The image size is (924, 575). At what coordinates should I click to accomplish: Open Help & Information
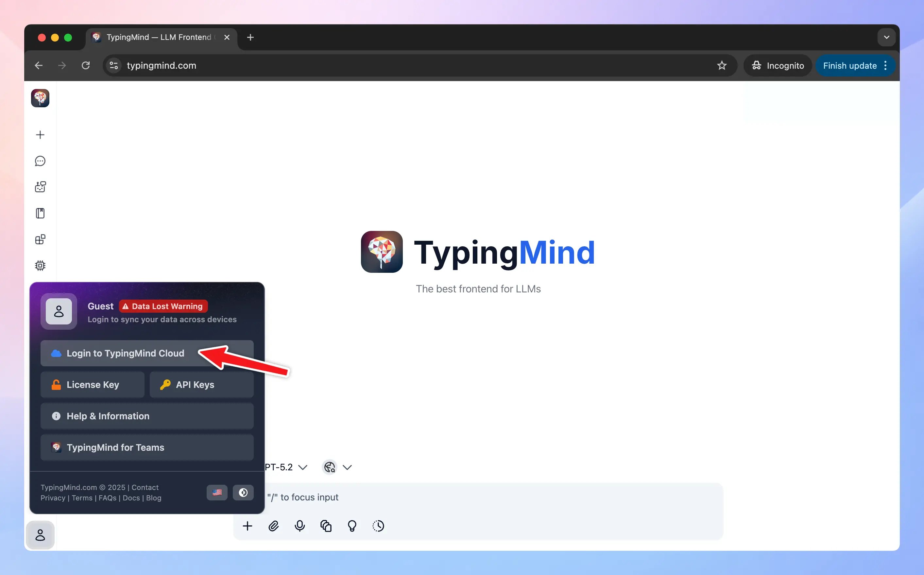[147, 416]
